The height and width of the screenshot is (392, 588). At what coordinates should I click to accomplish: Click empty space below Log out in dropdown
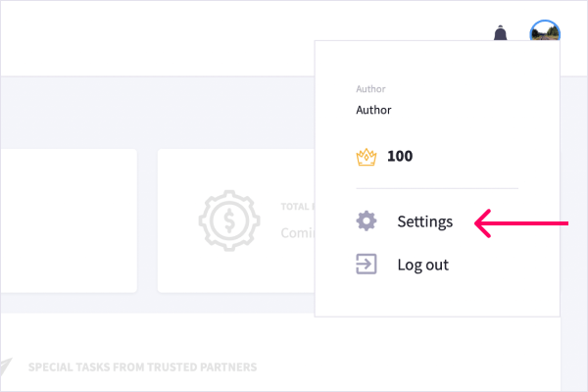tap(437, 296)
